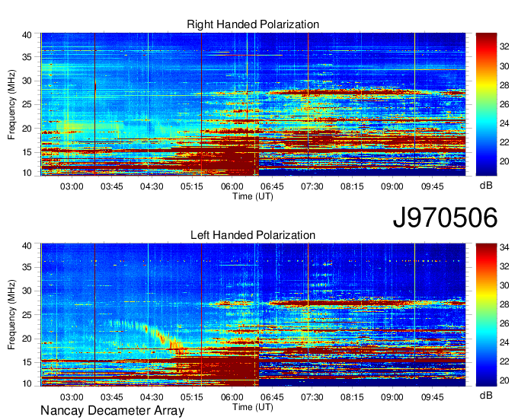Click dB unit under Left Handed colorbar
Image resolution: width=518 pixels, height=420 pixels.
coord(486,395)
